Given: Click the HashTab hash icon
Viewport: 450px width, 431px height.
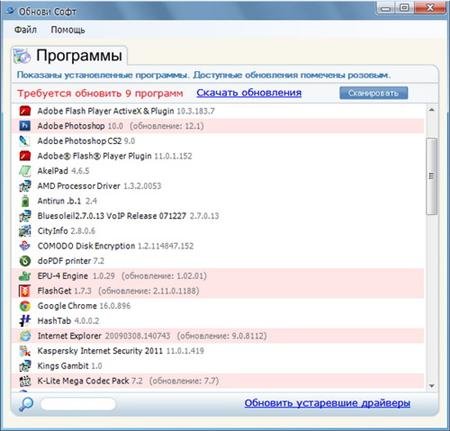Looking at the screenshot, I should click(25, 321).
